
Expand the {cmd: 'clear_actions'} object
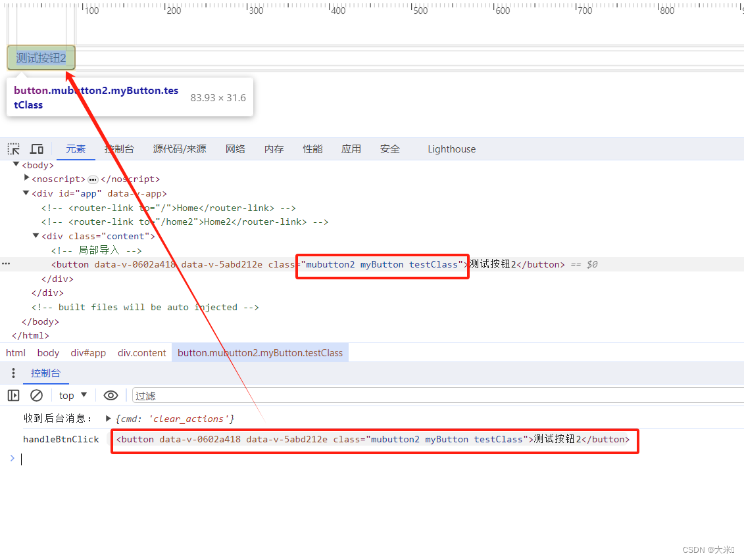pyautogui.click(x=109, y=418)
